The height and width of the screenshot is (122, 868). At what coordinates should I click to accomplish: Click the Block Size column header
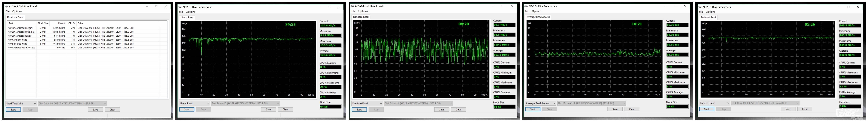[x=43, y=23]
